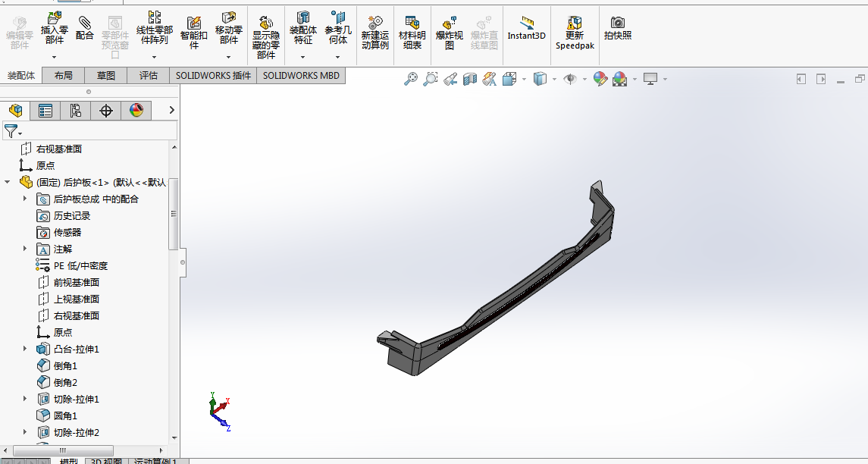The height and width of the screenshot is (464, 868).
Task: Click the feature tree vertical scrollbar thumb
Action: click(x=174, y=214)
